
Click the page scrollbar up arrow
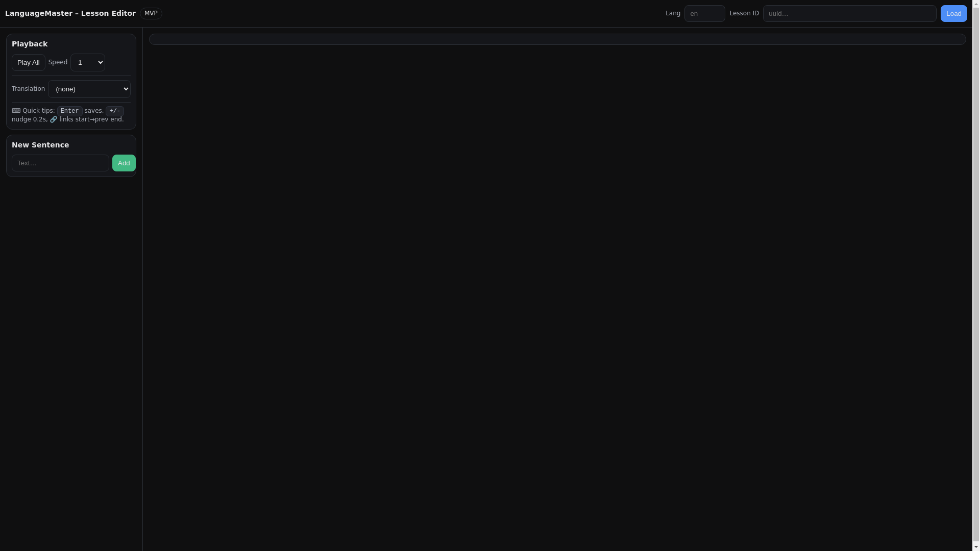(976, 4)
